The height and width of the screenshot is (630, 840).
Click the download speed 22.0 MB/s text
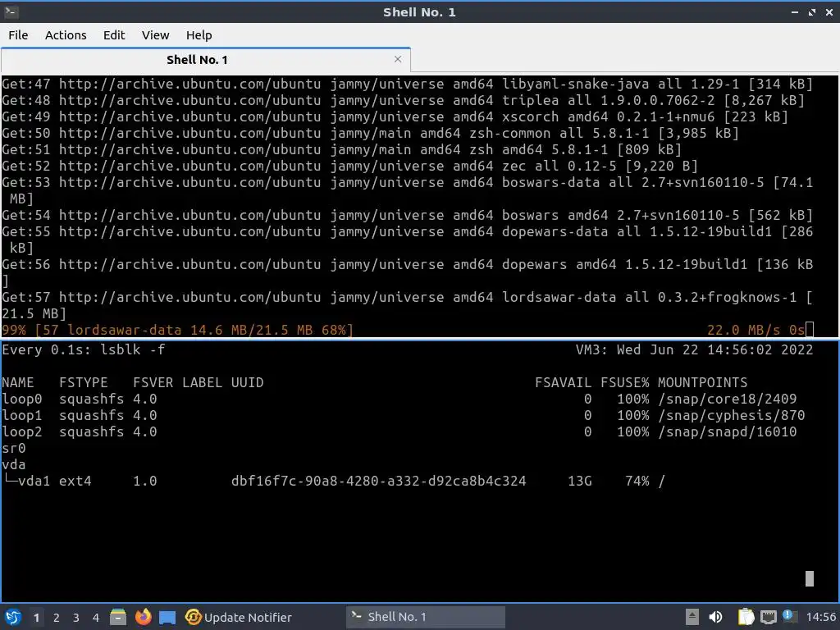(x=743, y=330)
